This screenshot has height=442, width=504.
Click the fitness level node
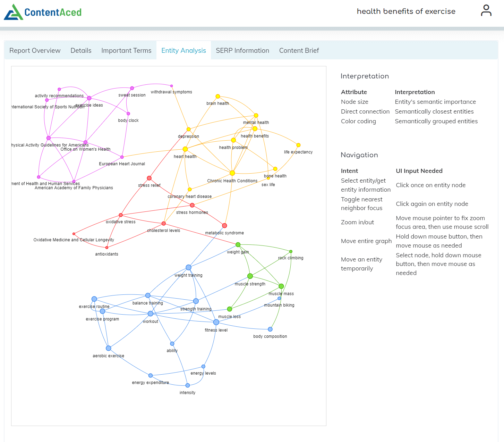pyautogui.click(x=216, y=322)
